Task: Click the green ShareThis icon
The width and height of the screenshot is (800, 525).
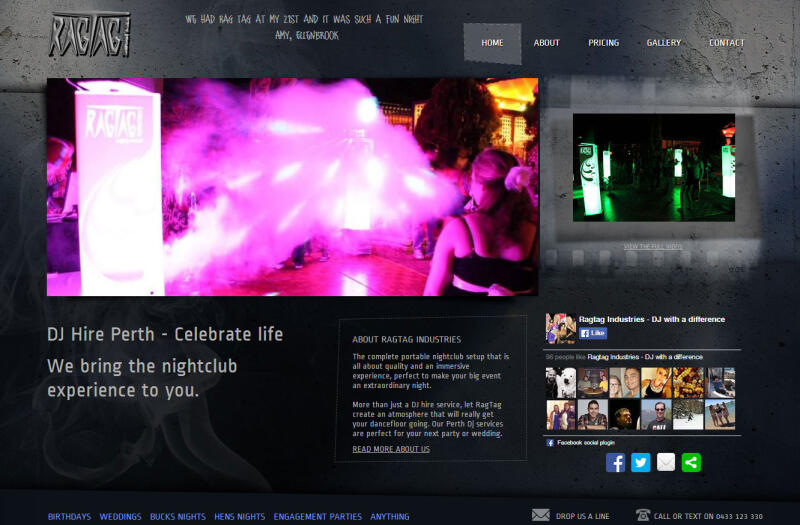Action: [691, 463]
